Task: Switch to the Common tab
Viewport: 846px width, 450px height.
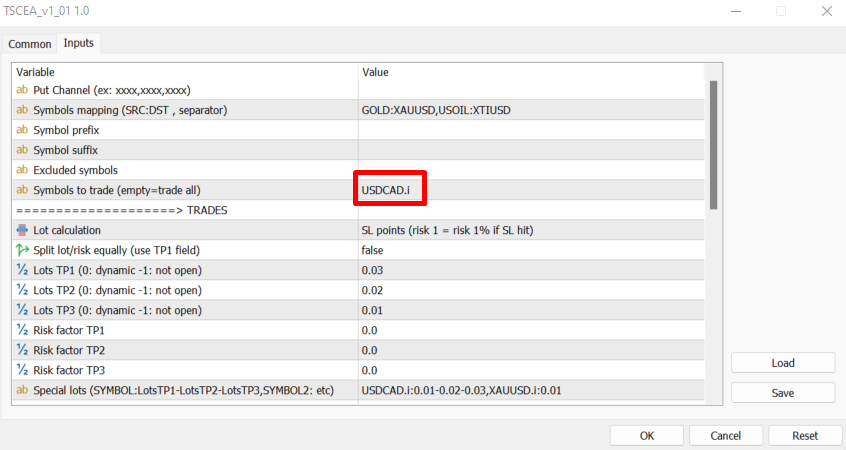Action: tap(30, 44)
